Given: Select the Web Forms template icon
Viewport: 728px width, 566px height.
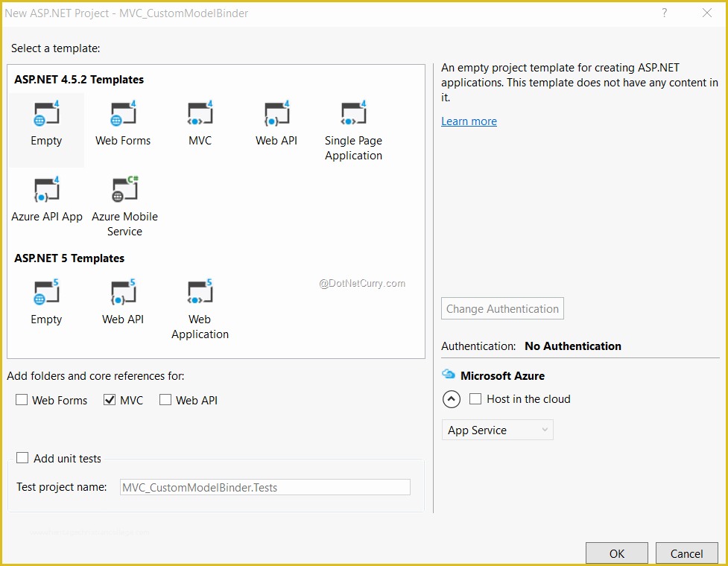Looking at the screenshot, I should (x=123, y=114).
